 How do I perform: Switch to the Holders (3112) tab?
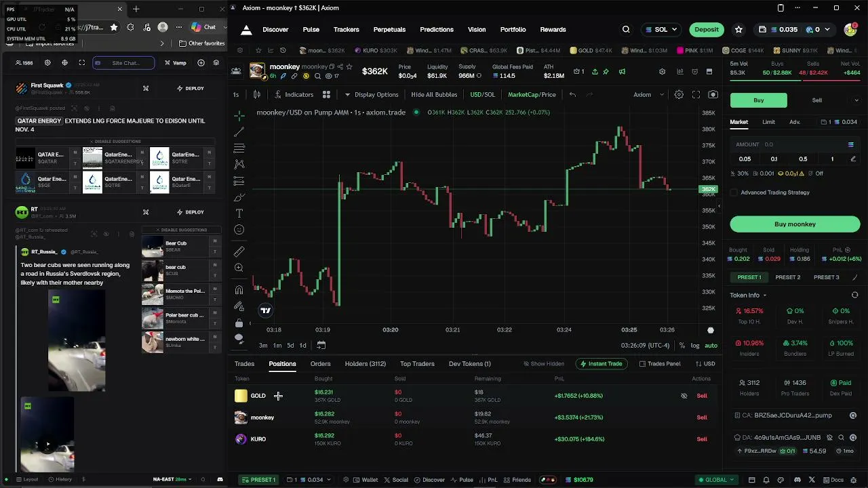365,364
